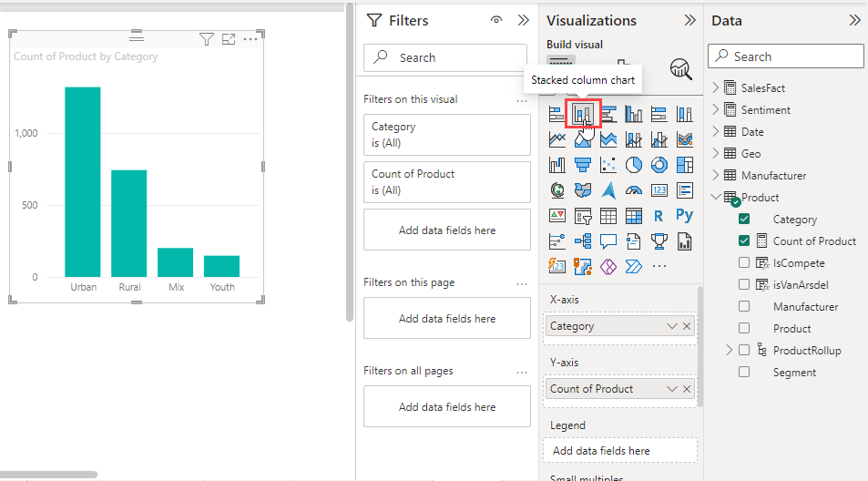Expand the Geo table
This screenshot has width=868, height=481.
715,153
